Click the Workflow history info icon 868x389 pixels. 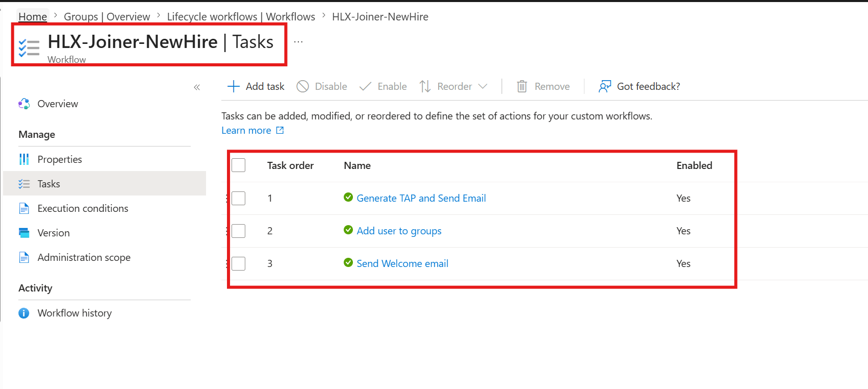pyautogui.click(x=24, y=313)
